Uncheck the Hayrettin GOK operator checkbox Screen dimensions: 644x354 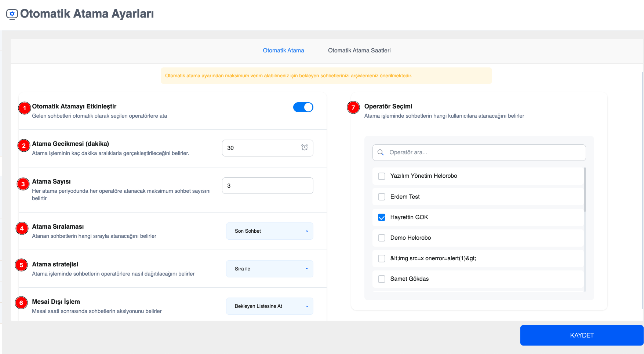pos(382,217)
